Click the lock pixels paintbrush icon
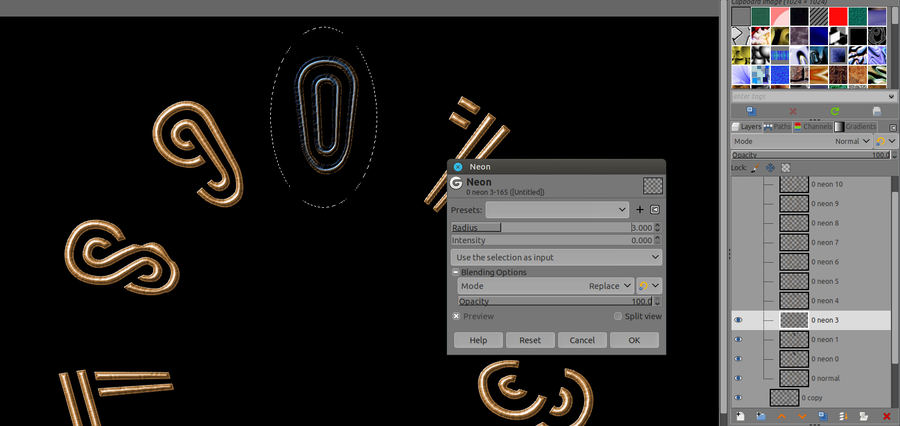Image resolution: width=900 pixels, height=426 pixels. click(x=755, y=168)
